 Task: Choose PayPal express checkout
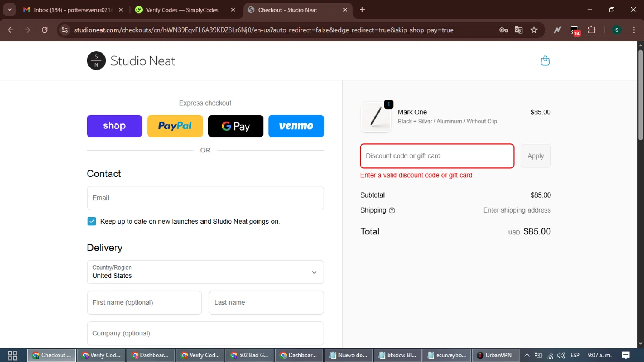coord(175,126)
